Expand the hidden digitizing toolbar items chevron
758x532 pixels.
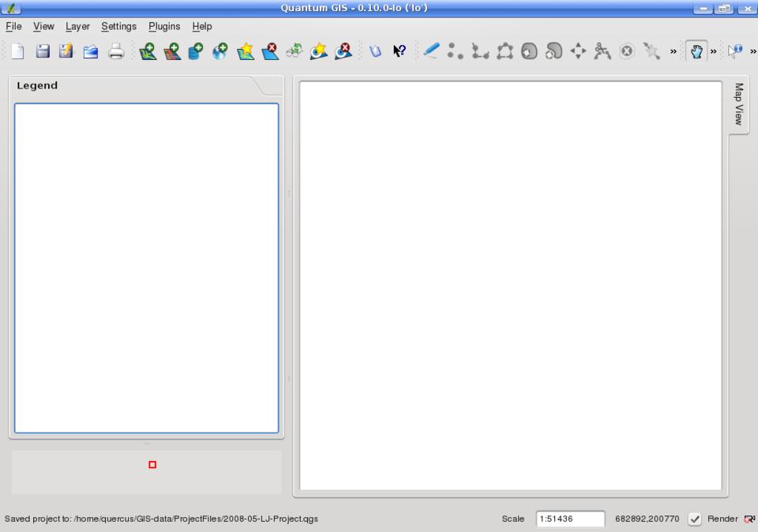click(x=674, y=52)
